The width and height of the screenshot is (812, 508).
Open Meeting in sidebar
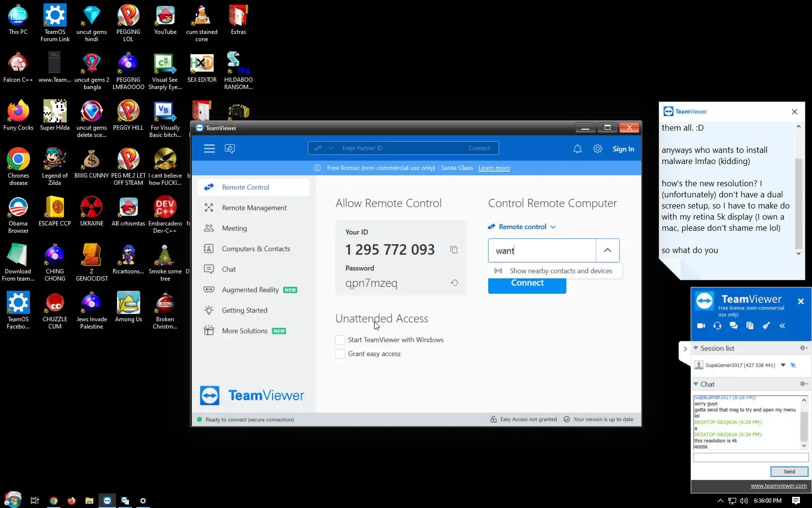point(253,228)
